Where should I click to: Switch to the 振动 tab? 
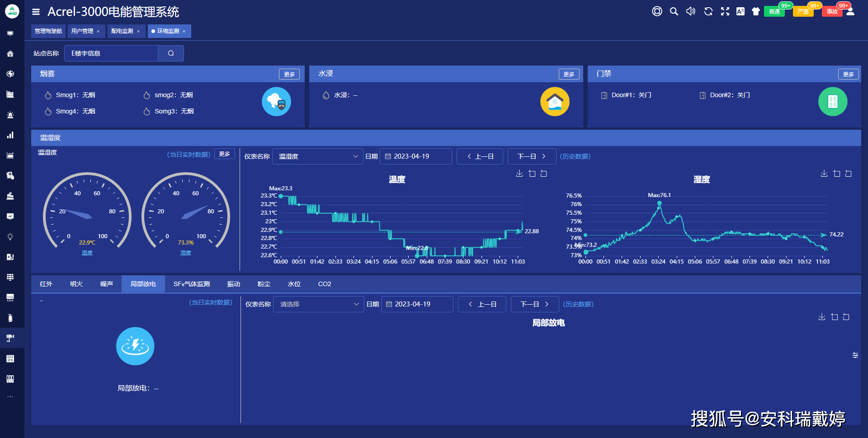click(x=234, y=284)
